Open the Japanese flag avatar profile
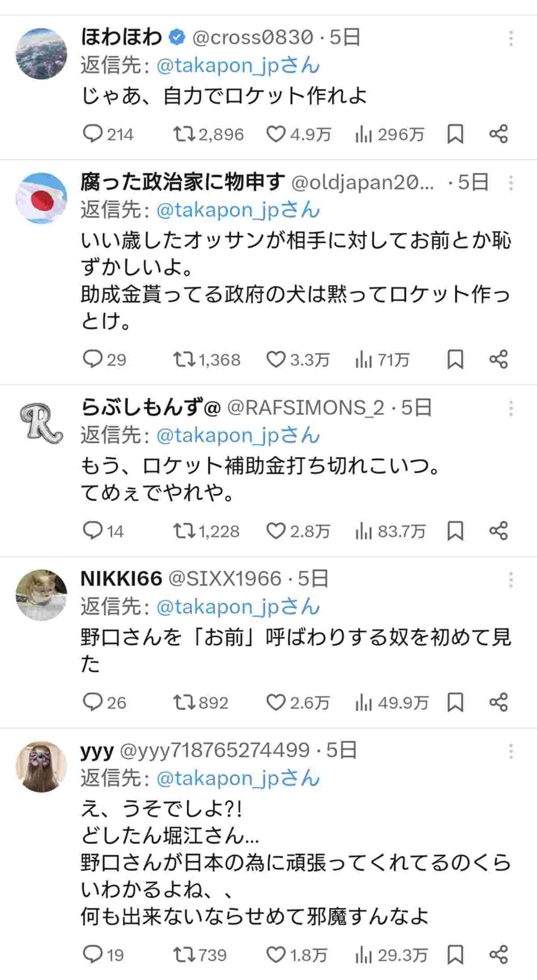Image resolution: width=537 pixels, height=980 pixels. (x=41, y=198)
